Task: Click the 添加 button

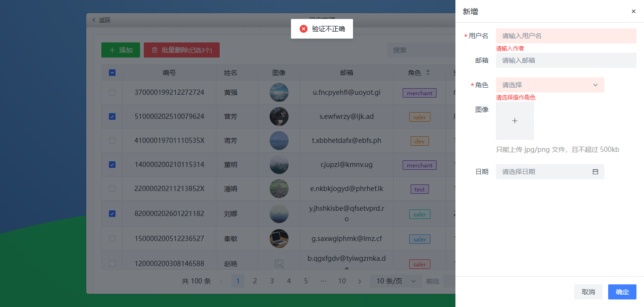Action: (x=121, y=50)
